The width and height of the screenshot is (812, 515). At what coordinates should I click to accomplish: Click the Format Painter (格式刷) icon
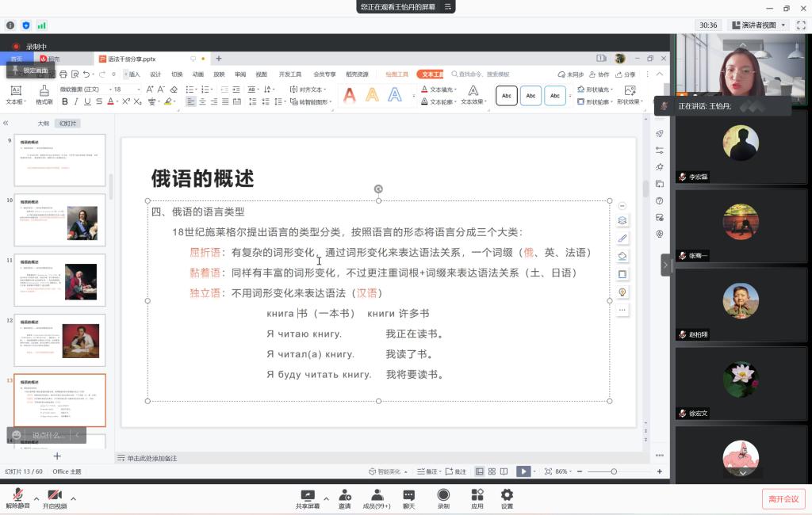click(44, 93)
